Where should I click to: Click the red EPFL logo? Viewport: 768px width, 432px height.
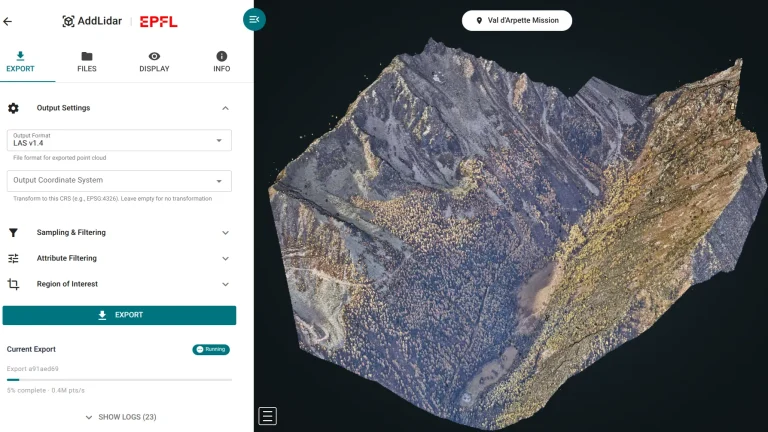tap(158, 21)
